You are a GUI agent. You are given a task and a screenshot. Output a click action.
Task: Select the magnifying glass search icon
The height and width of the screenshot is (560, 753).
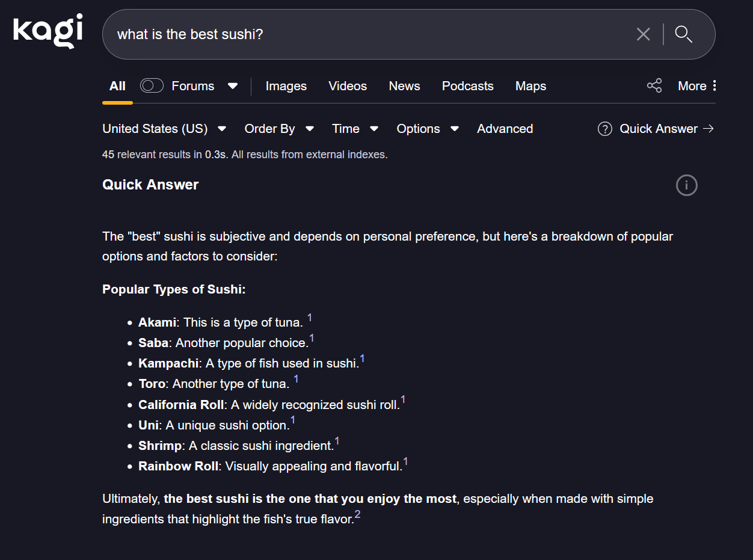tap(683, 34)
